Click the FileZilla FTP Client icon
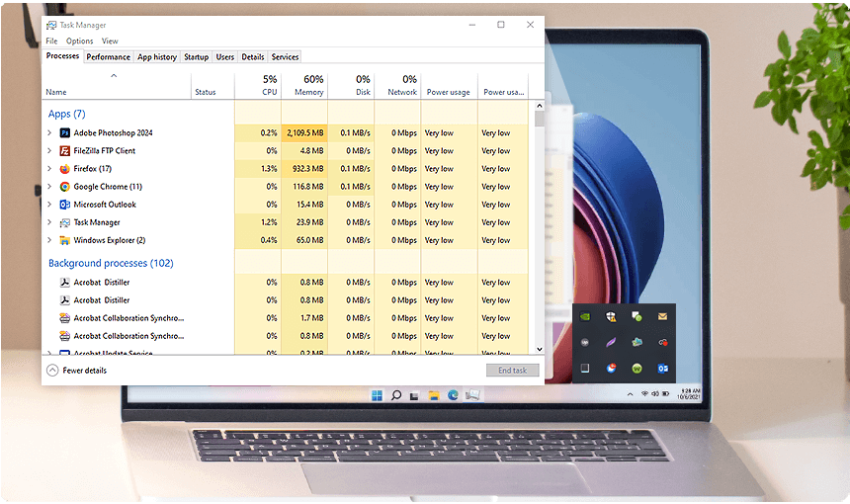This screenshot has height=504, width=850. pos(64,150)
